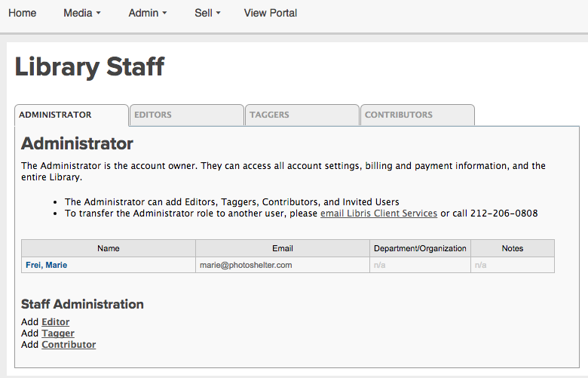The image size is (588, 378).
Task: Click the phone number 212-206-0808
Action: tap(504, 214)
